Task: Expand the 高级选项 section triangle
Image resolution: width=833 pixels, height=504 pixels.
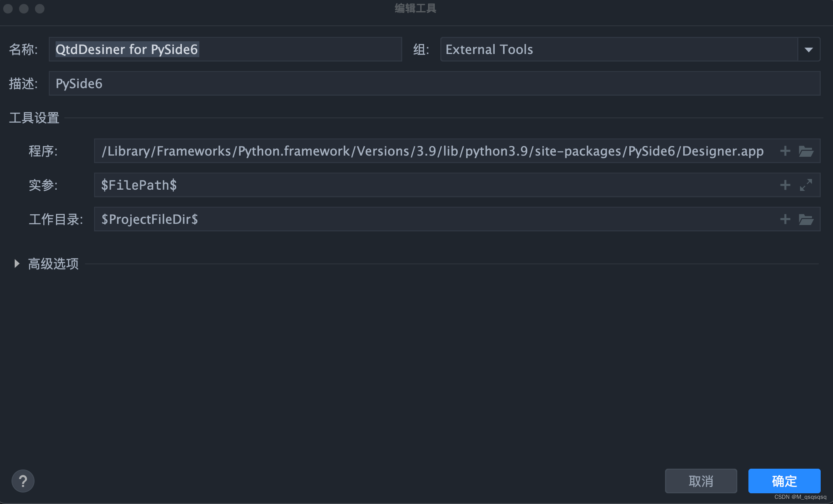Action: 17,264
